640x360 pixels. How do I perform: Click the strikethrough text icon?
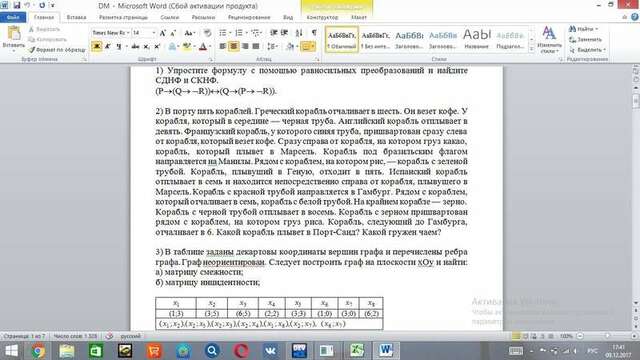click(x=135, y=47)
